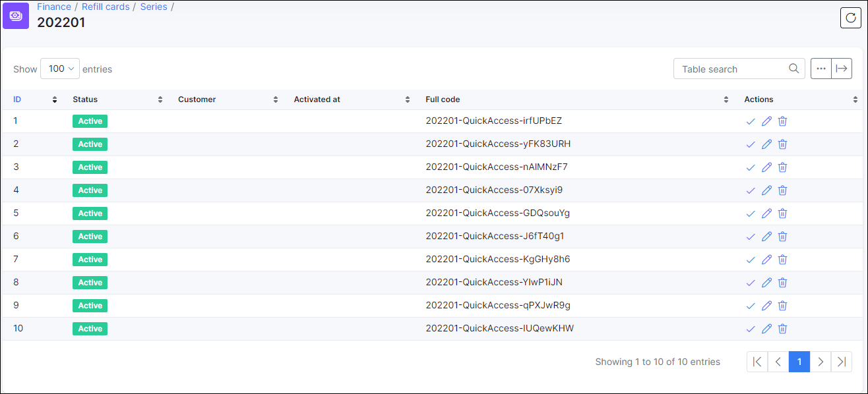Screen dimensions: 868x394
Task: Click the column expand arrow button beside search
Action: point(842,69)
